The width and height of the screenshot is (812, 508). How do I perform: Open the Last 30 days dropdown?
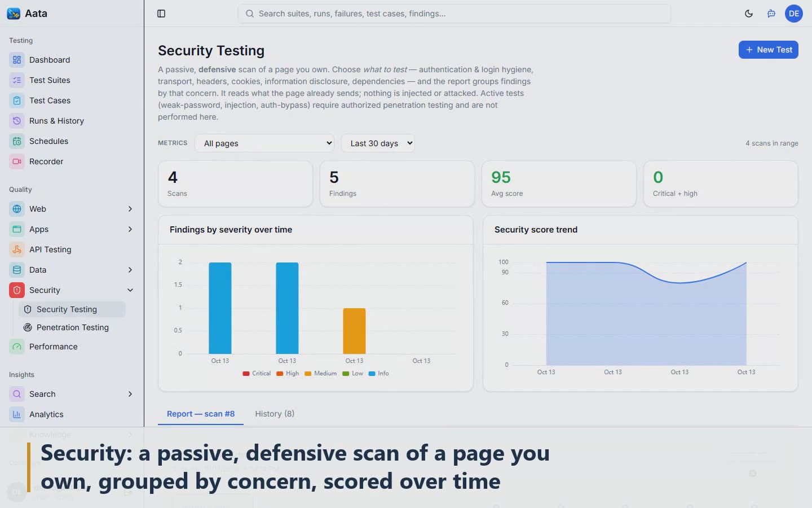point(378,143)
